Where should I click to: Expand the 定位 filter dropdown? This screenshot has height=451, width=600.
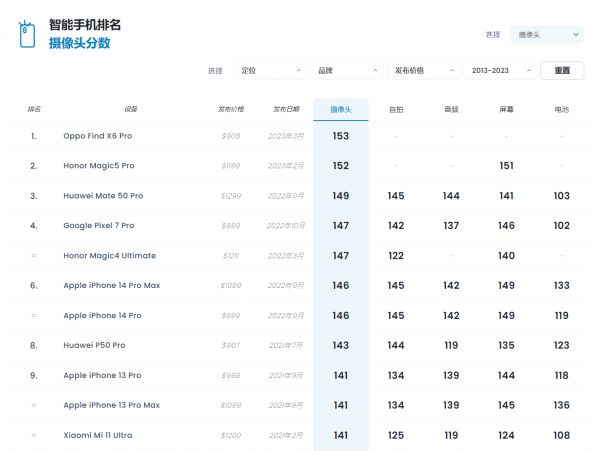[270, 71]
